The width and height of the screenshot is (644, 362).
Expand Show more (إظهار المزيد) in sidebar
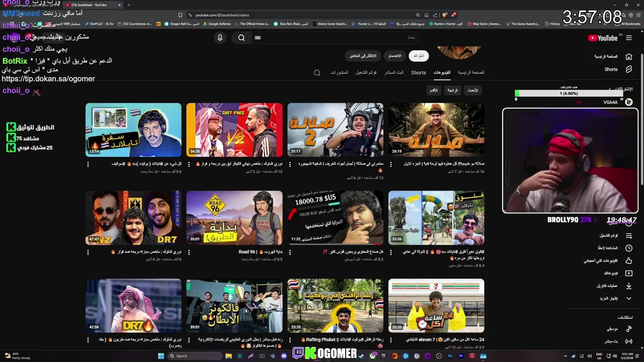tap(628, 298)
